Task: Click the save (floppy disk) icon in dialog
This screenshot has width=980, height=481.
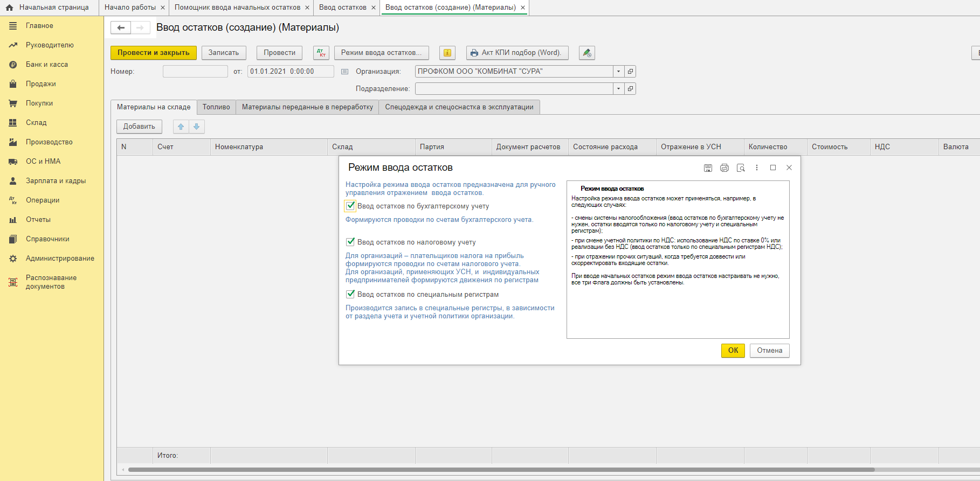Action: click(x=708, y=168)
